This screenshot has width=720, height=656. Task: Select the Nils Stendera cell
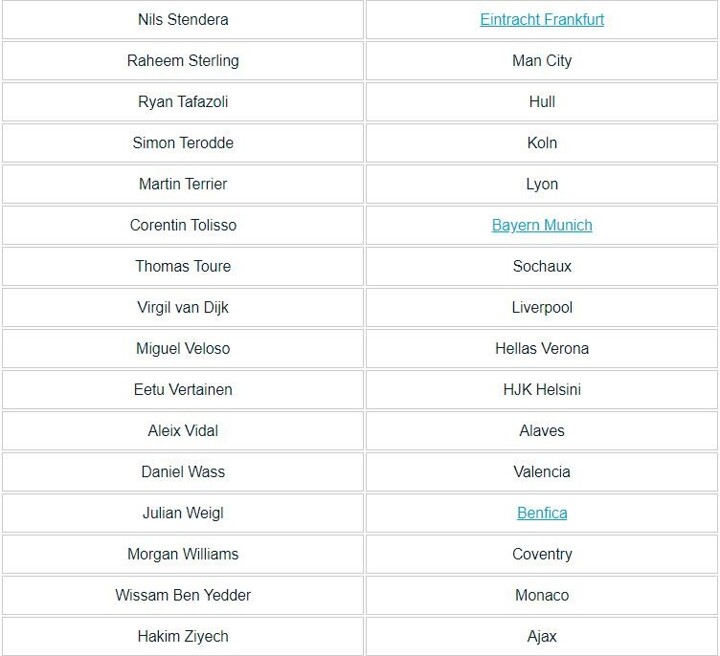pos(183,19)
